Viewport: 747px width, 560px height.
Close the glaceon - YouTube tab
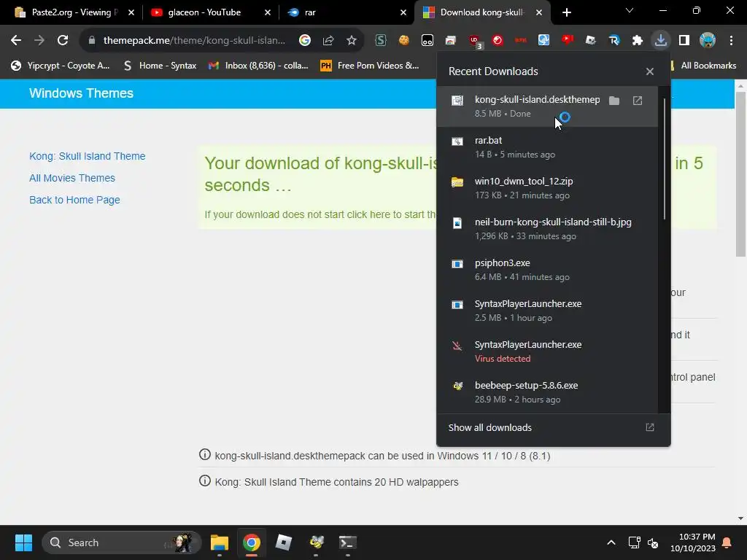coord(267,12)
